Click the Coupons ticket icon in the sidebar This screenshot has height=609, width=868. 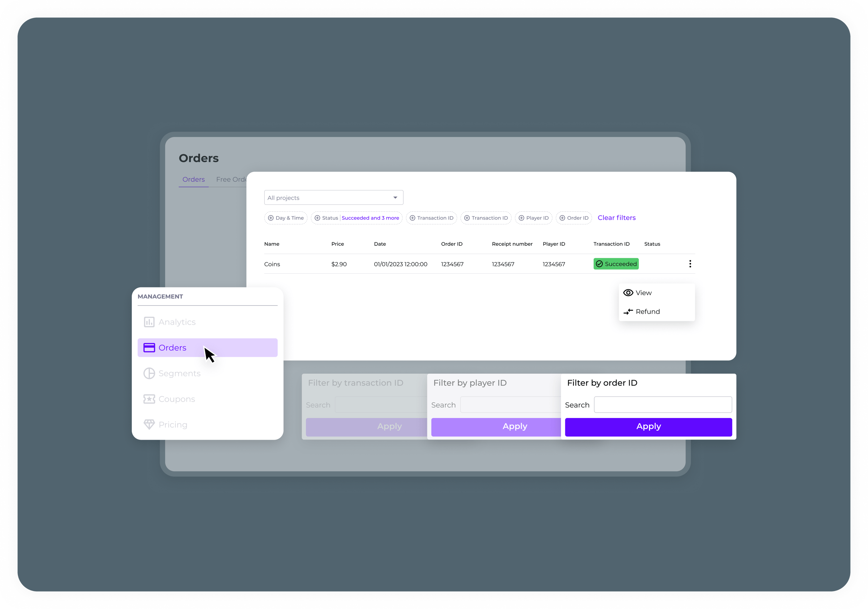click(149, 399)
